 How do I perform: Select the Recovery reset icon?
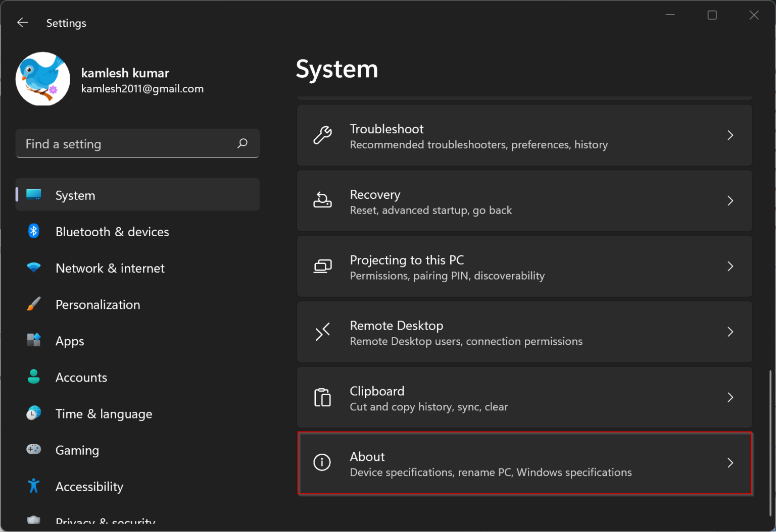323,200
